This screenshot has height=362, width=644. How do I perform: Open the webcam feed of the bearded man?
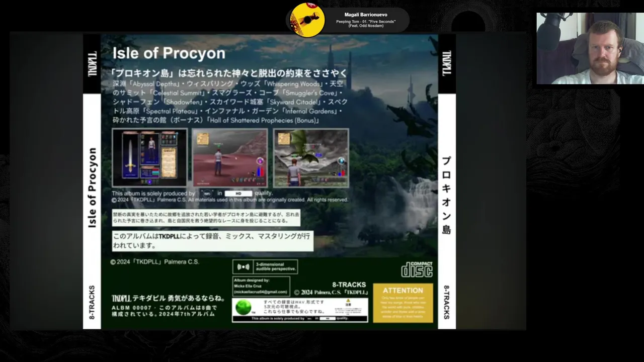click(x=590, y=48)
